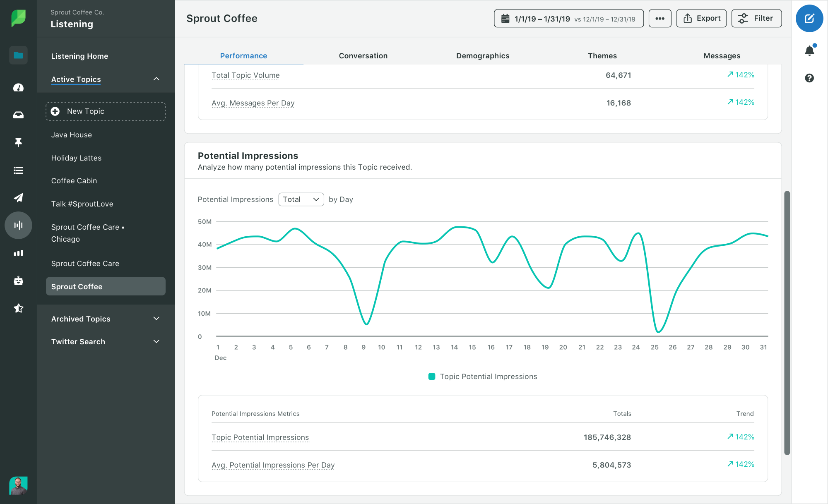Click the Topic Potential Impressions legend swatch

click(x=431, y=377)
